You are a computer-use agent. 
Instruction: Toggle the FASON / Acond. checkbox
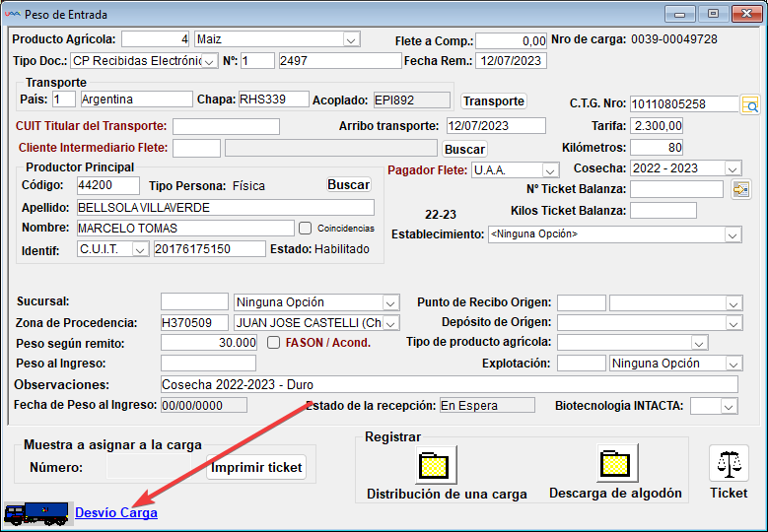tap(275, 343)
